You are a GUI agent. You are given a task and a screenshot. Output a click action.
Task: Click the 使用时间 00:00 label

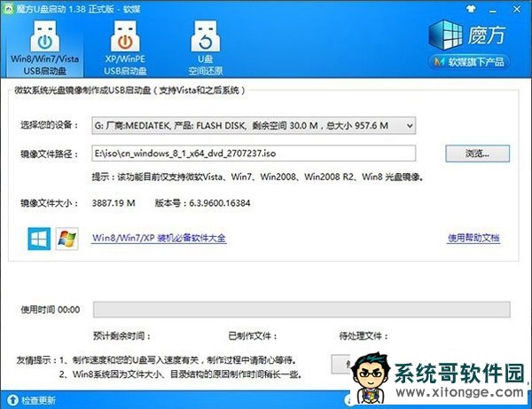51,310
